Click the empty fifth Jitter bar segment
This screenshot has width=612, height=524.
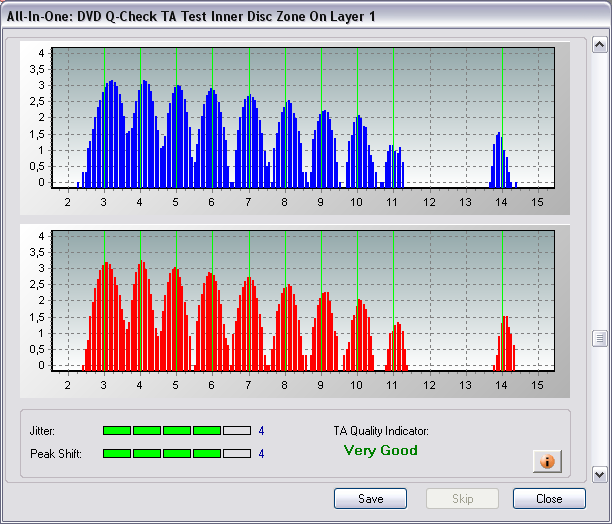[x=237, y=430]
